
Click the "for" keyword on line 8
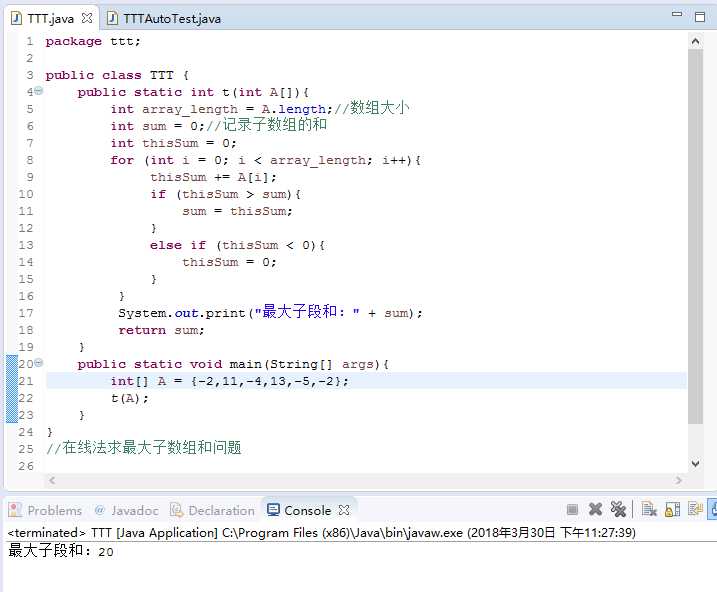tap(122, 160)
